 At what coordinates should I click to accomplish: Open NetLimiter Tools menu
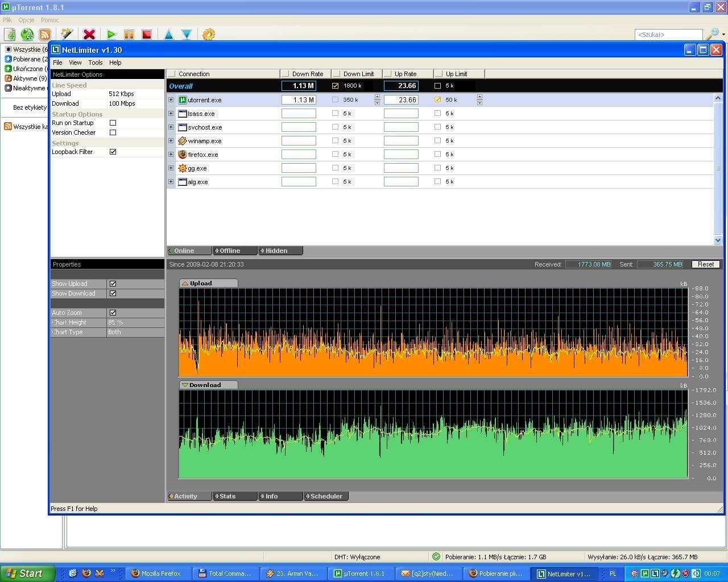point(96,63)
